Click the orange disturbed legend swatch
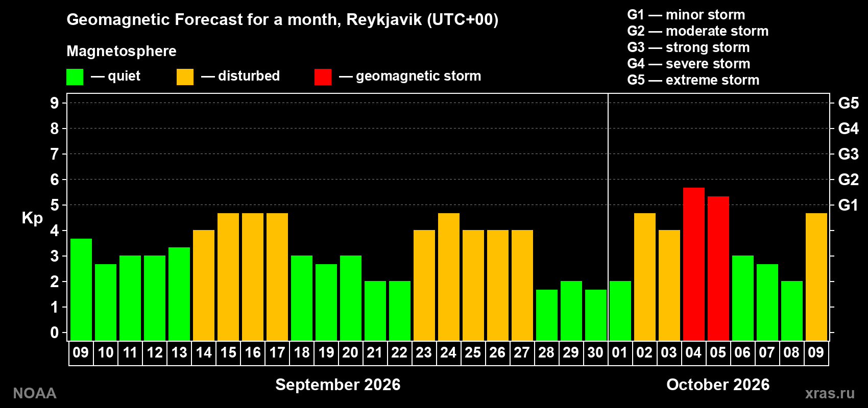868x408 pixels. (x=185, y=77)
